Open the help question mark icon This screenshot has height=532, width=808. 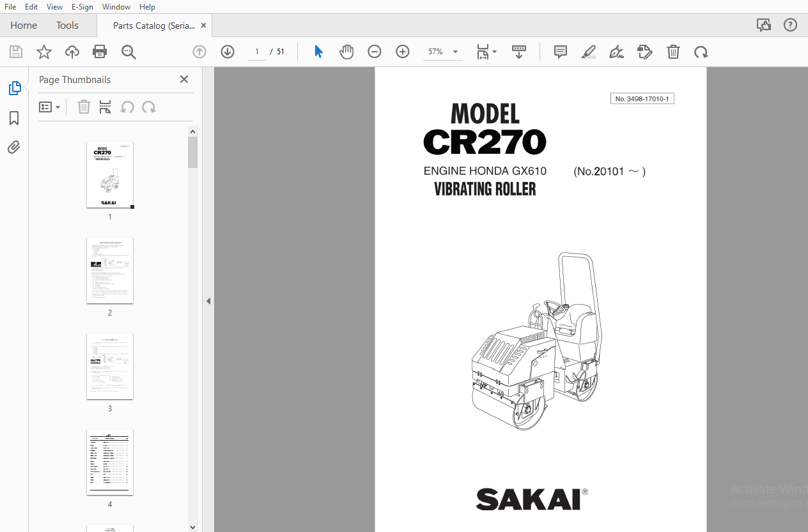coord(790,25)
